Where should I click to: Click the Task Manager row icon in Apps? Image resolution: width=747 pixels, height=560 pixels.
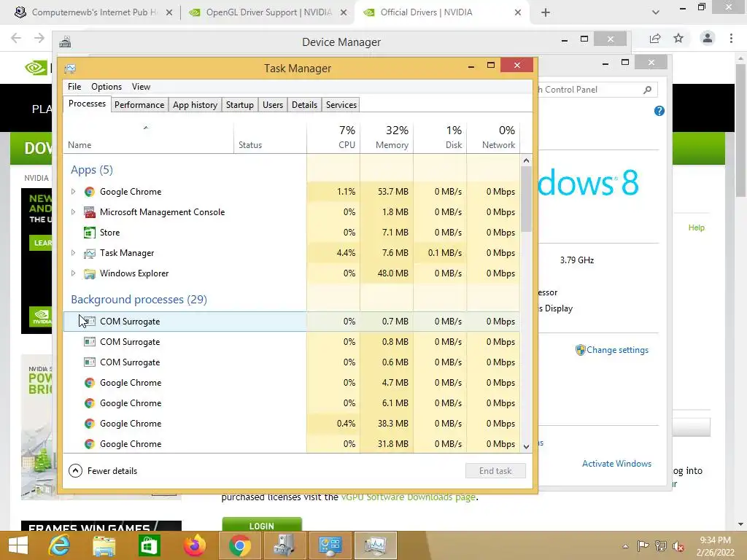click(89, 253)
